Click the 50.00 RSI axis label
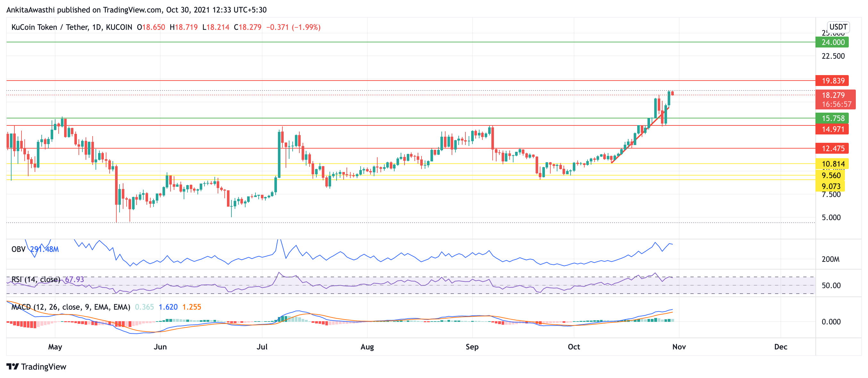The height and width of the screenshot is (378, 868). [x=831, y=286]
